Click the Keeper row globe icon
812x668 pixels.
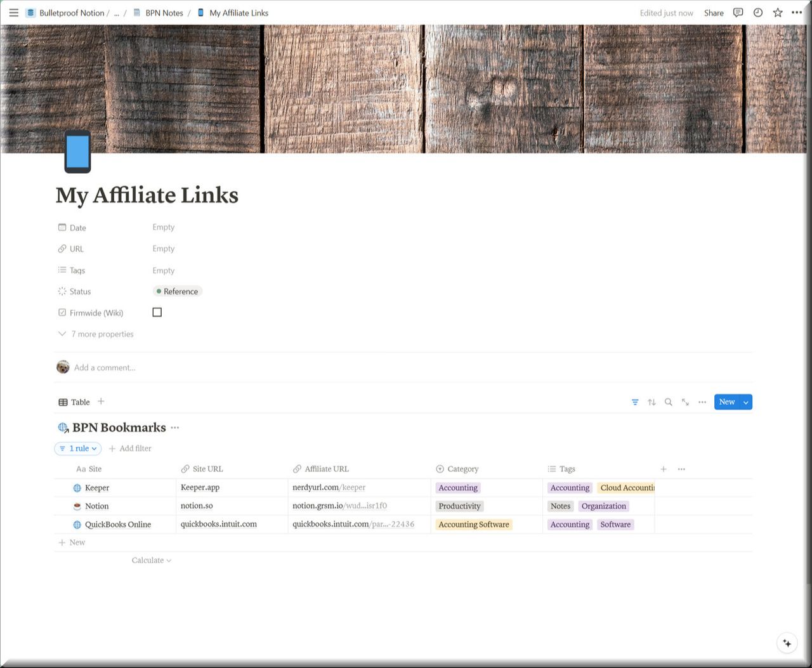(x=77, y=488)
